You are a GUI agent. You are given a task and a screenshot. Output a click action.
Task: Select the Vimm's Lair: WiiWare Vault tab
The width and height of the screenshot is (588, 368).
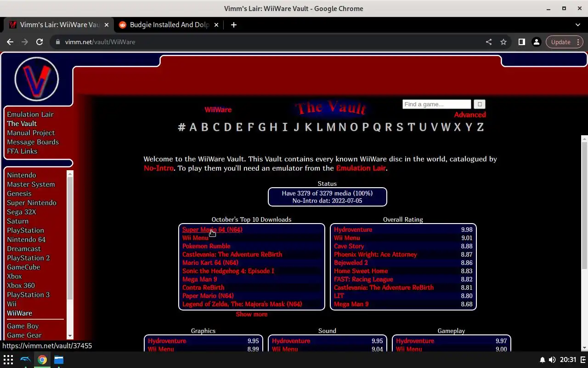click(60, 25)
